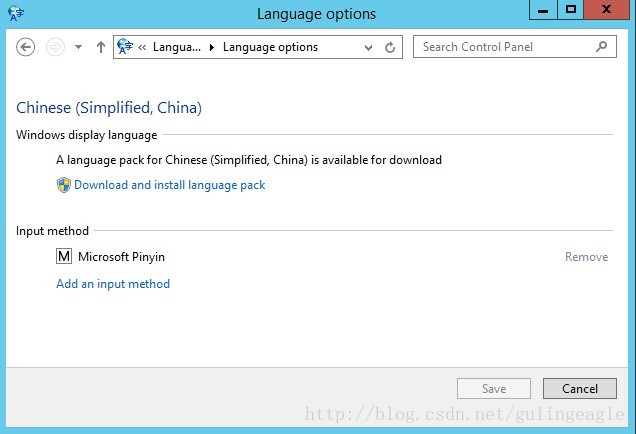Download and install language pack
The image size is (636, 434).
tap(169, 185)
